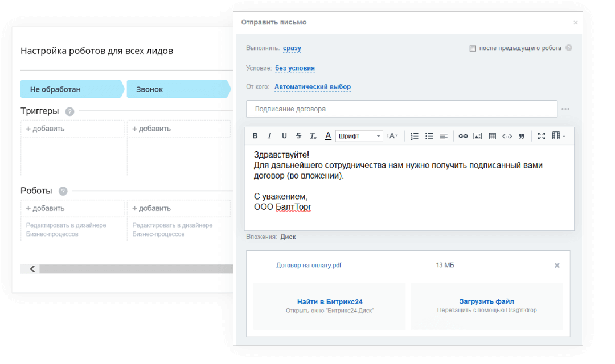Expand the editor to fullscreen

point(542,136)
